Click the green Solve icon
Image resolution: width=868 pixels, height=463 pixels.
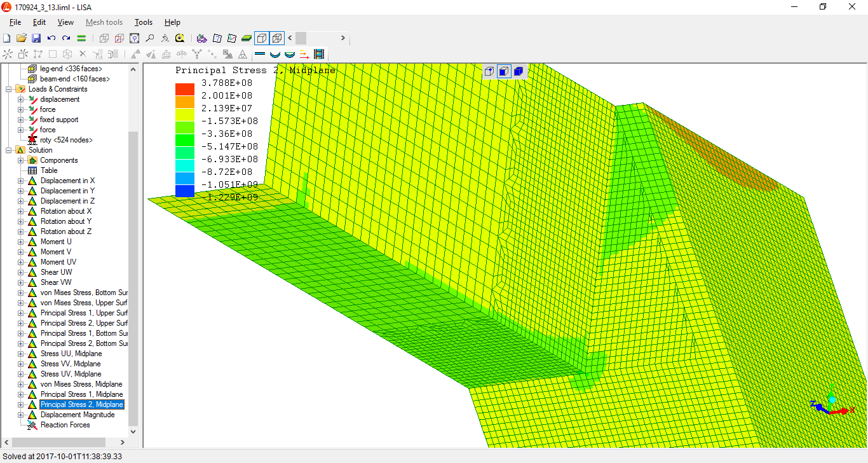81,38
